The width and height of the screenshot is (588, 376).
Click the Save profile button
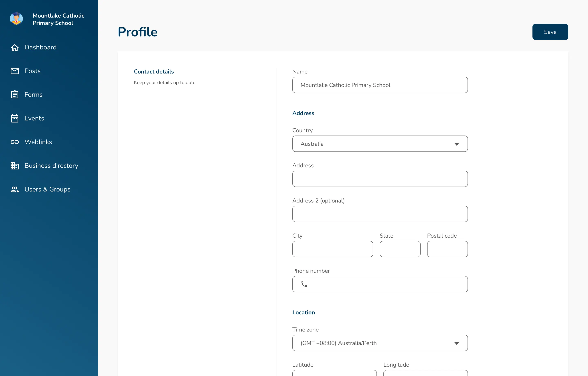pyautogui.click(x=550, y=32)
